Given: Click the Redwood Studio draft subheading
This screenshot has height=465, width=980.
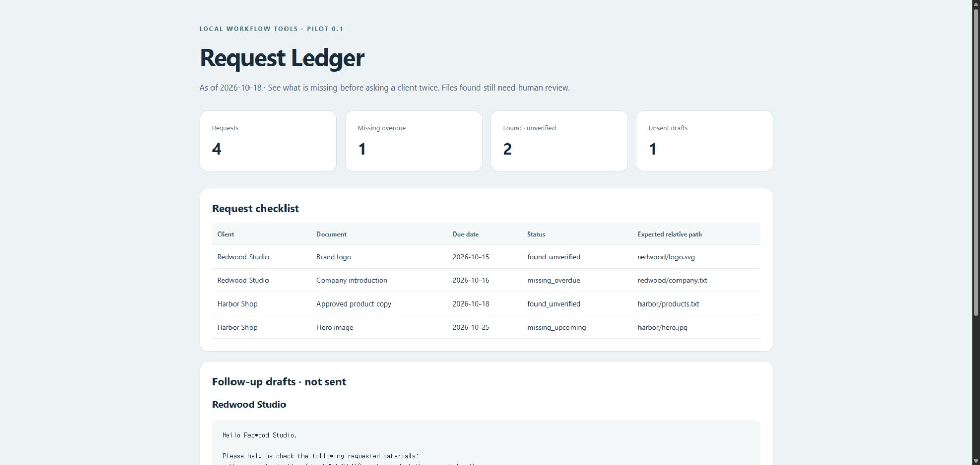Looking at the screenshot, I should [x=249, y=404].
